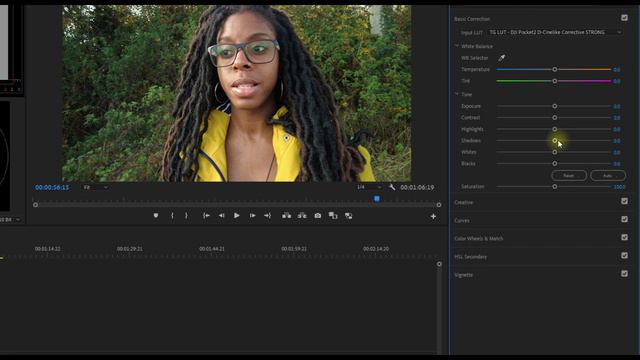Expand the HSL Secondary section header
The image size is (640, 360).
(x=471, y=257)
